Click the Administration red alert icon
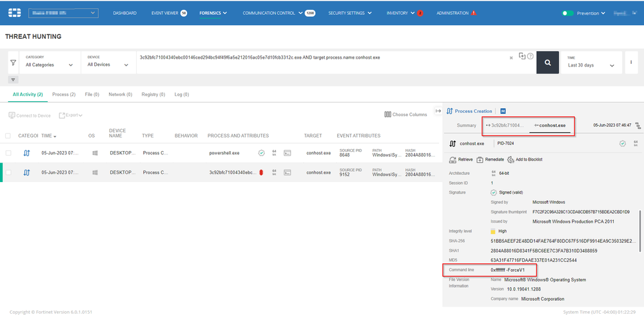 coord(474,13)
